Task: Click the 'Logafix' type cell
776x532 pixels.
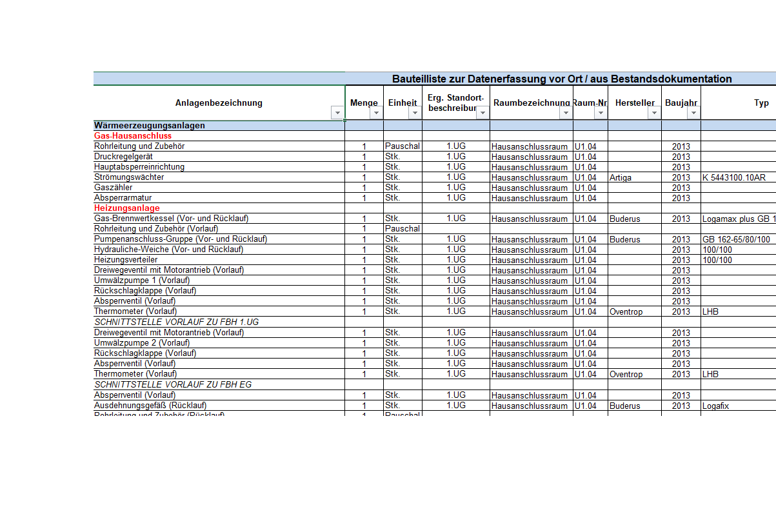Action: 739,406
